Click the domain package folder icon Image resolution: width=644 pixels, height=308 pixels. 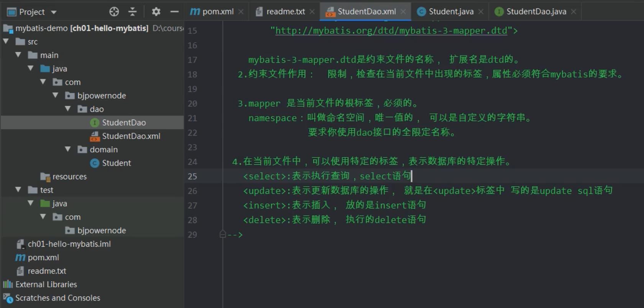pos(82,149)
